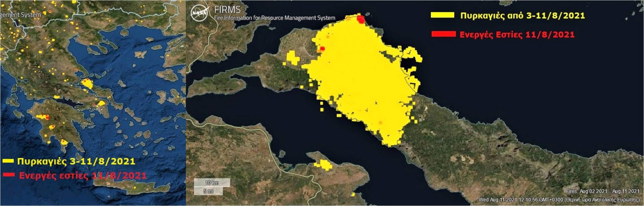This screenshot has width=644, height=206.
Task: Click 'Ενεργές εστίες 11/8/2021' label in left map
Action: (x=83, y=176)
